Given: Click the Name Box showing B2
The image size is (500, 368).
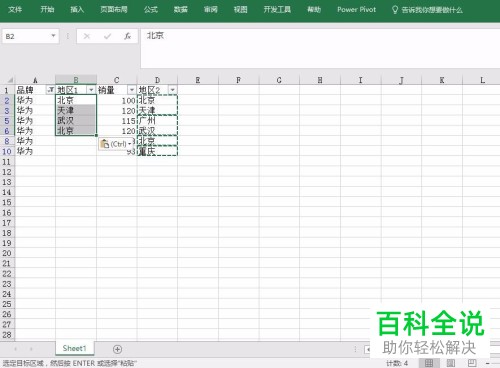Looking at the screenshot, I should pos(26,36).
